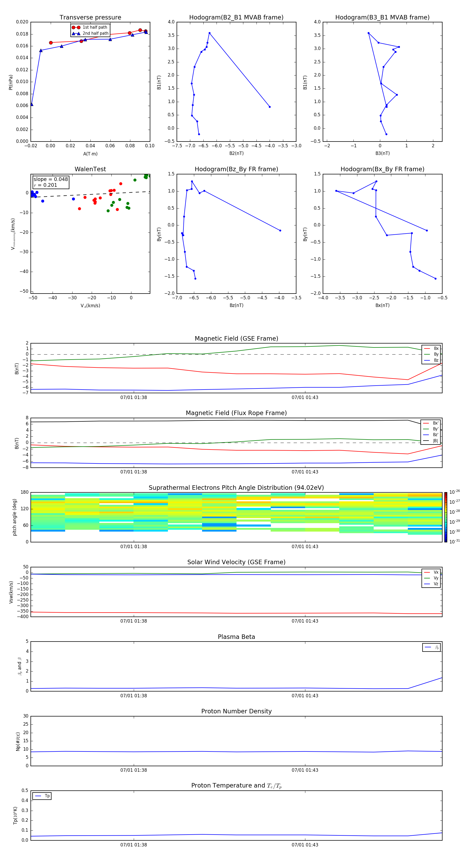The height and width of the screenshot is (868, 473).
Task: Click the 'Magnetic Field (Flux Rope Frame)' title
Action: tap(236, 413)
